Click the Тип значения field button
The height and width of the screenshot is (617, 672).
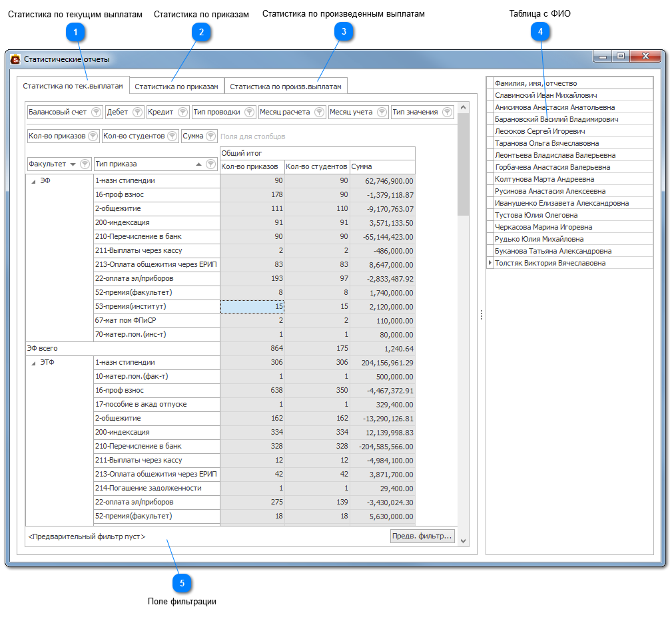click(x=422, y=112)
